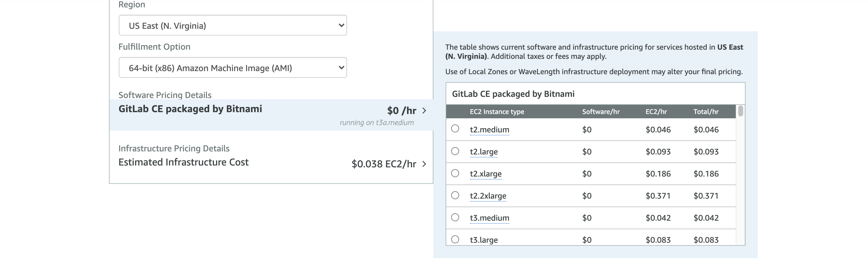Select the t3.medium radio button

click(455, 217)
